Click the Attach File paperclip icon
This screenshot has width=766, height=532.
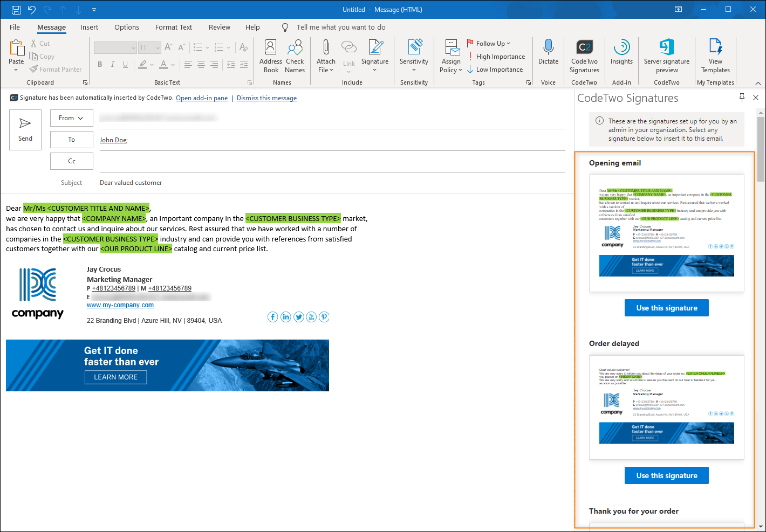tap(326, 47)
